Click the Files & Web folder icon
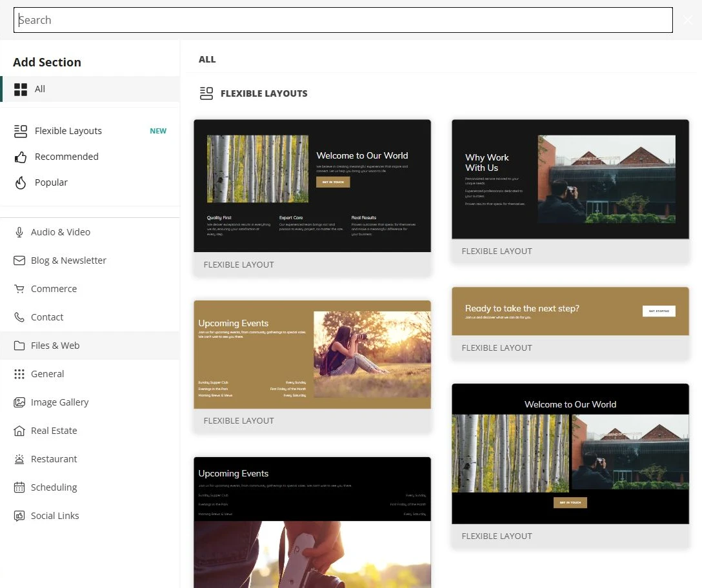Image resolution: width=702 pixels, height=588 pixels. pyautogui.click(x=19, y=346)
